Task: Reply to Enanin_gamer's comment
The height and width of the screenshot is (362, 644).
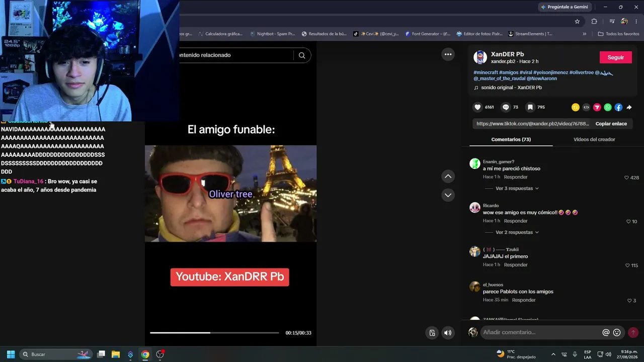Action: pyautogui.click(x=516, y=177)
